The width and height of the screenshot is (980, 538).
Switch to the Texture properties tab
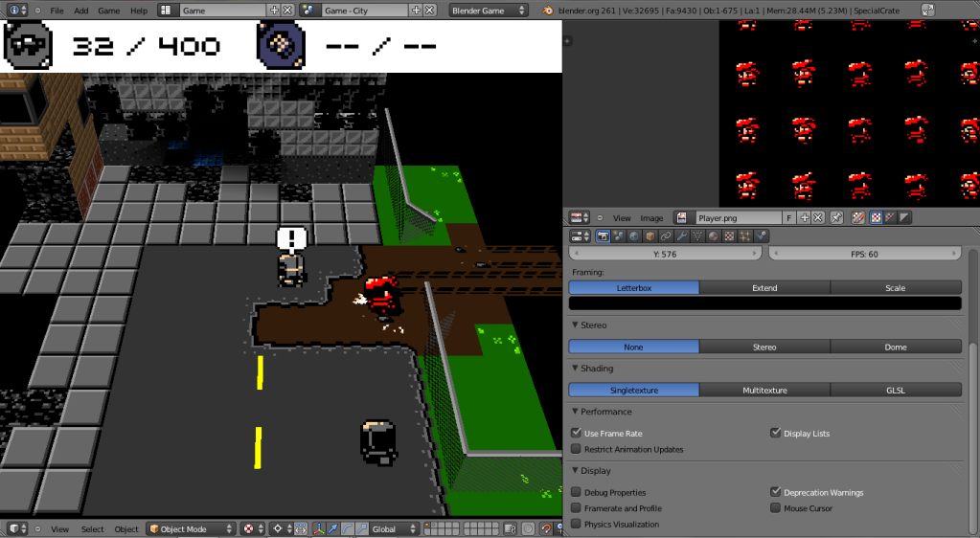click(729, 235)
